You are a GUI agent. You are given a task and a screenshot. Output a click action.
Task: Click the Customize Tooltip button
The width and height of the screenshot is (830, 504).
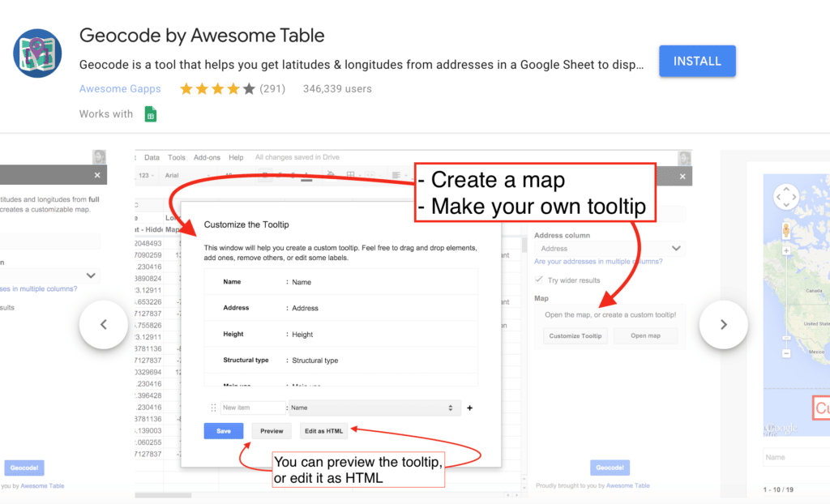pos(575,335)
